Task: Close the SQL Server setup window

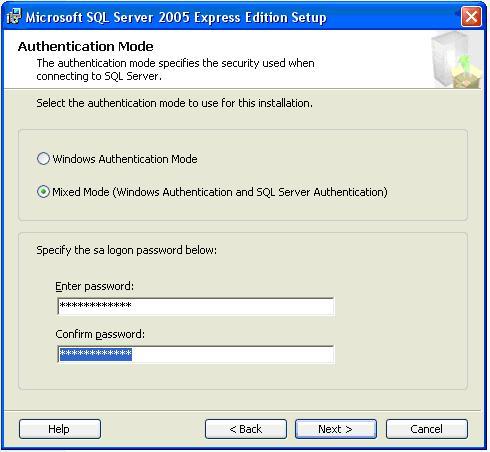Action: pos(471,16)
